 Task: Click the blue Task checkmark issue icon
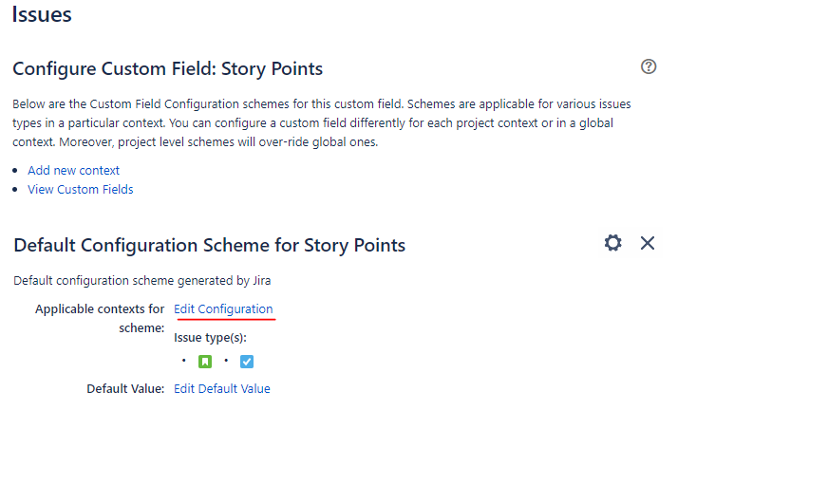(247, 362)
